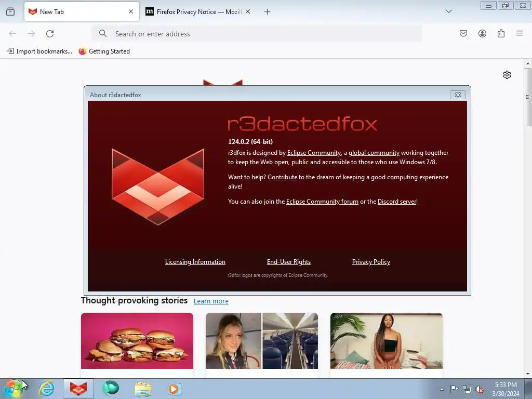Click the page vertical scrollbar thumb
The height and width of the screenshot is (399, 532).
coord(528,97)
